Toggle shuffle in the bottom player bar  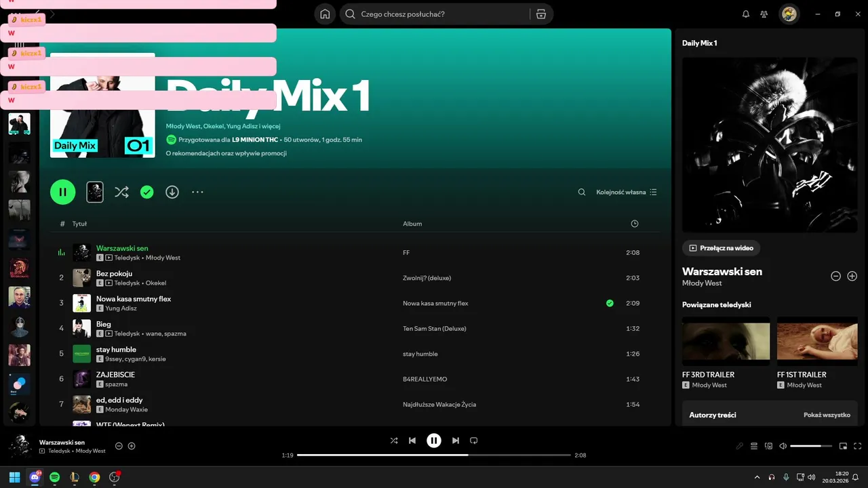(x=394, y=441)
